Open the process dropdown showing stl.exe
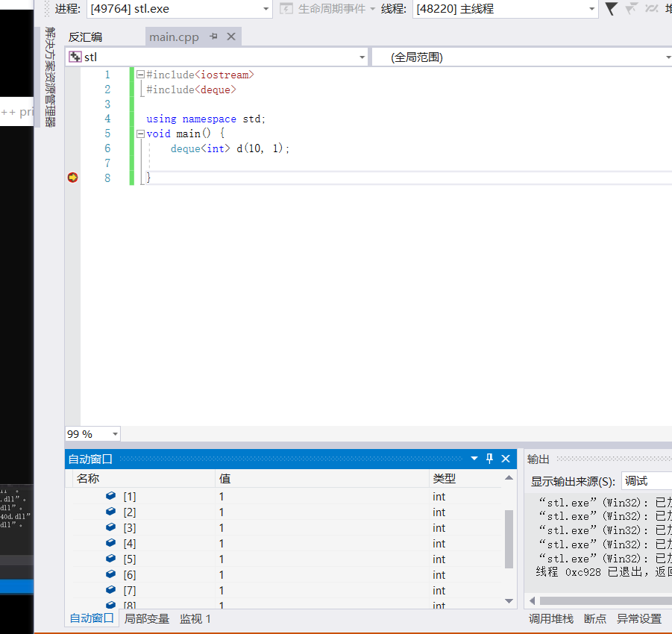The width and height of the screenshot is (672, 634). (179, 8)
